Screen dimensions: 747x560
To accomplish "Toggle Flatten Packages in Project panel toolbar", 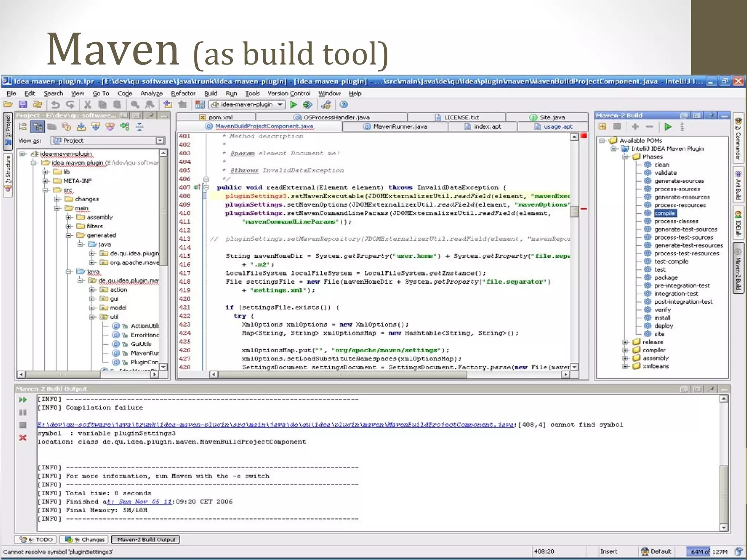I will 23,127.
